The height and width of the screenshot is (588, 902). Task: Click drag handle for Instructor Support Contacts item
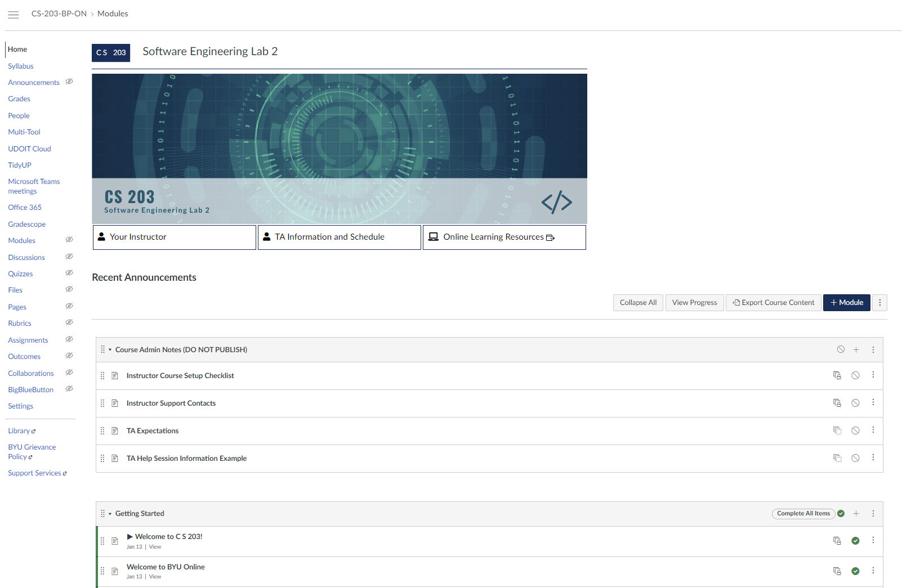[102, 403]
